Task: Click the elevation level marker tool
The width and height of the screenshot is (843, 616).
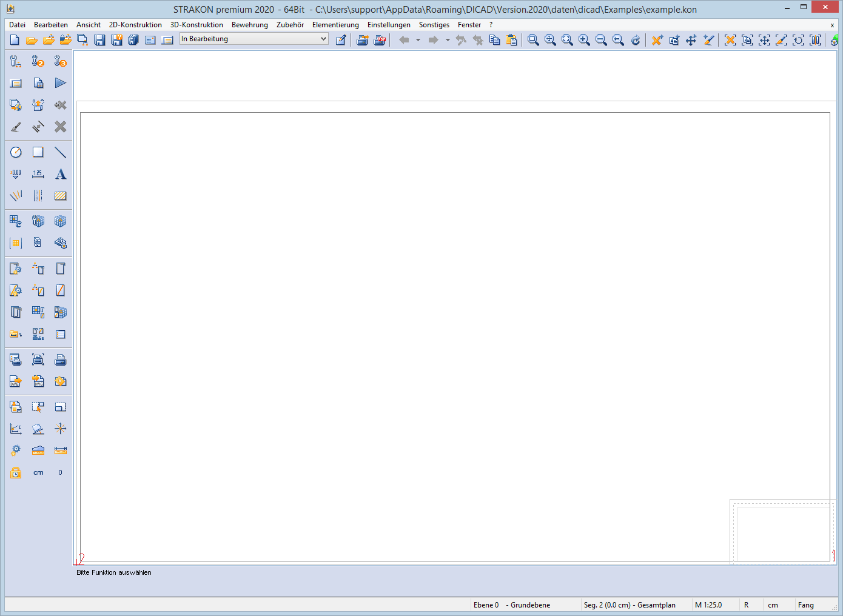Action: coord(16,174)
